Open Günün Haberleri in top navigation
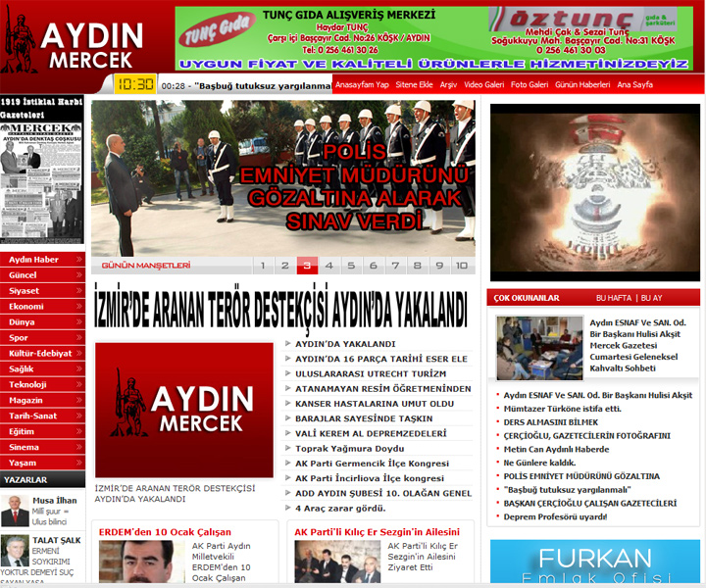706x588 pixels. [582, 84]
